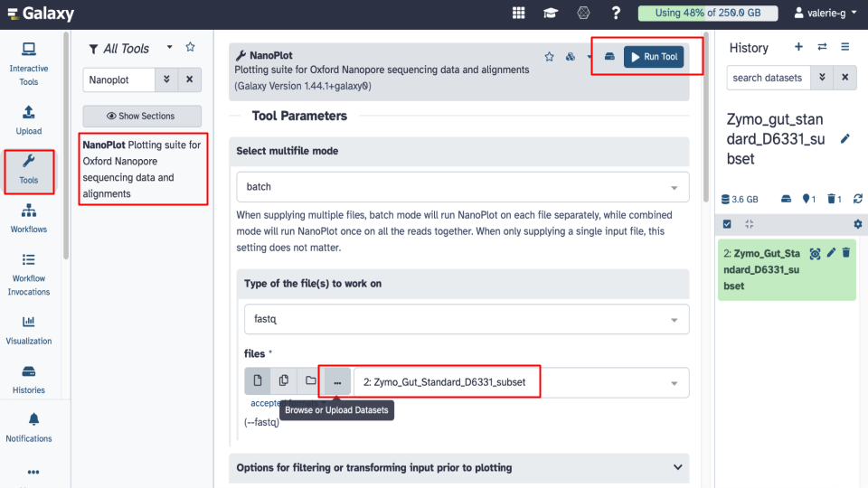868x488 pixels.
Task: Select the single dataset input mode
Action: (257, 381)
